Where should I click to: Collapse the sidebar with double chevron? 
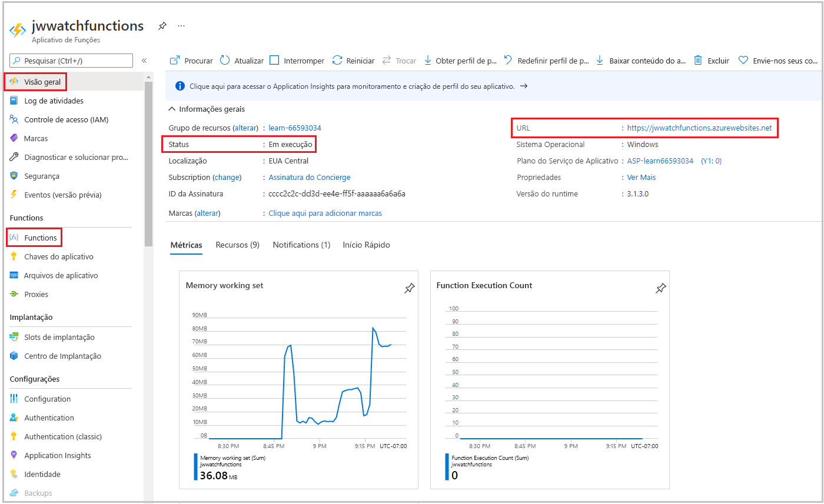pos(144,61)
